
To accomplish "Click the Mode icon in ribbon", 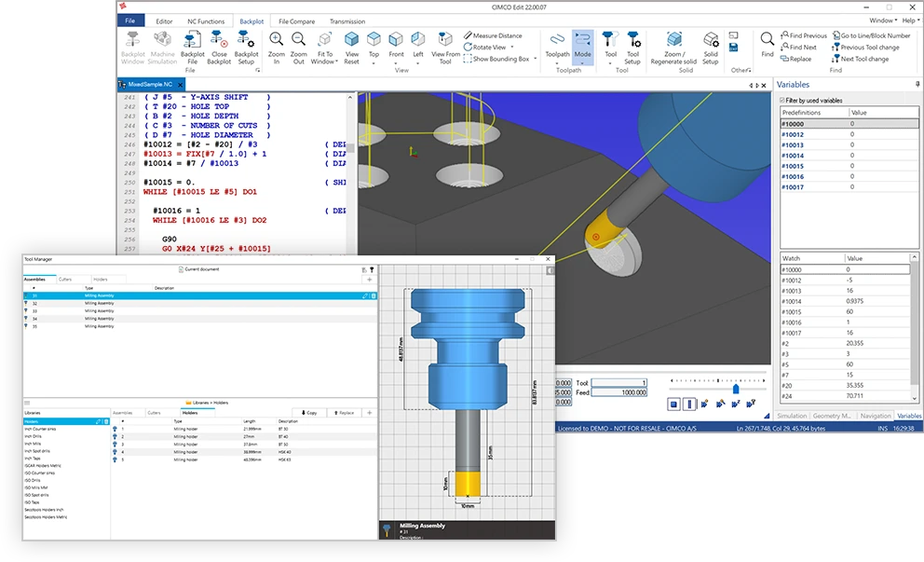I will coord(582,40).
